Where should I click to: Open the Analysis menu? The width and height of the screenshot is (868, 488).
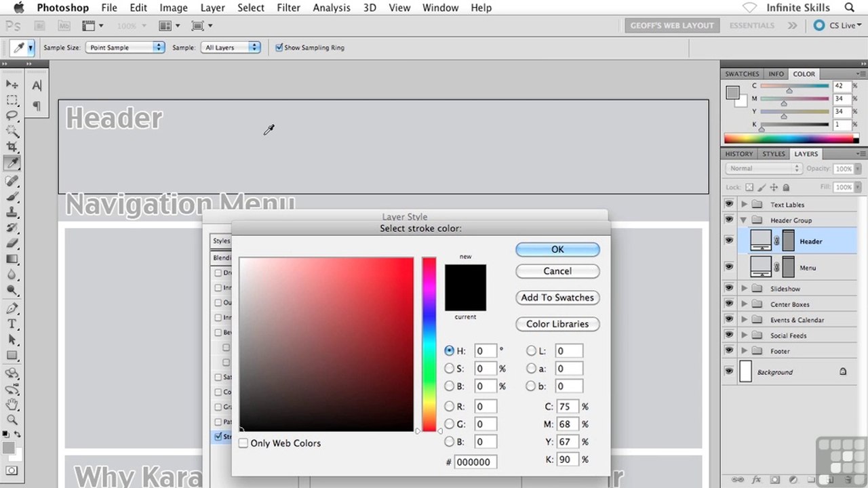click(332, 7)
